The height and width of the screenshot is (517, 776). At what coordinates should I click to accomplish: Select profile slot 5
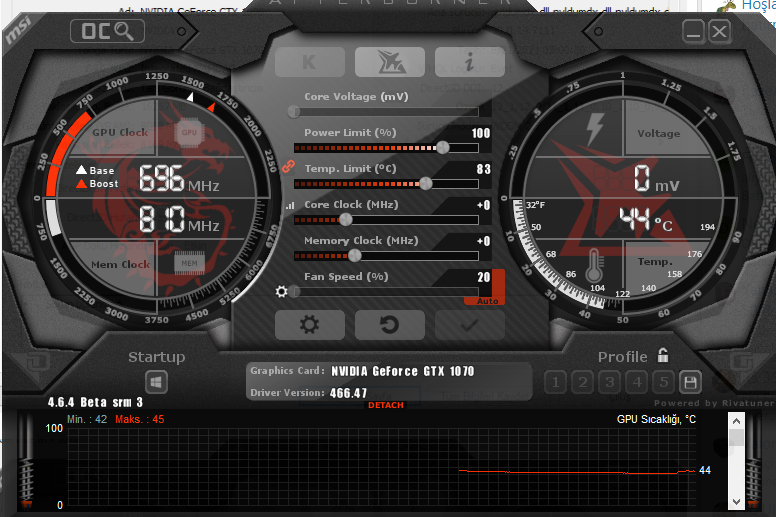664,382
